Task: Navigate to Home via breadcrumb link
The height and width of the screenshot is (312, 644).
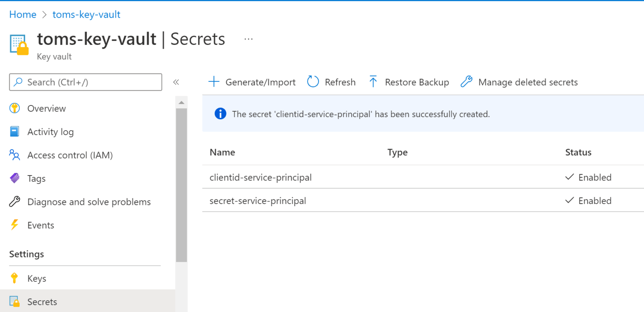Action: 23,14
